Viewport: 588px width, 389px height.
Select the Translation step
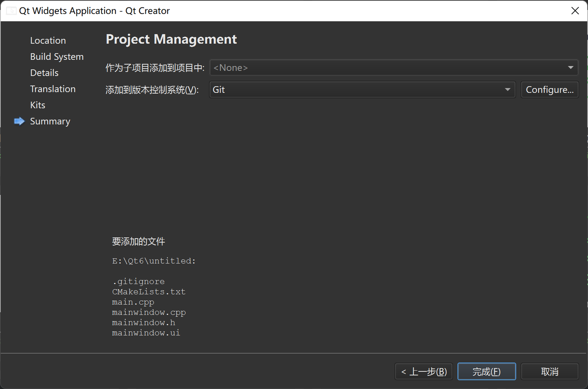53,89
